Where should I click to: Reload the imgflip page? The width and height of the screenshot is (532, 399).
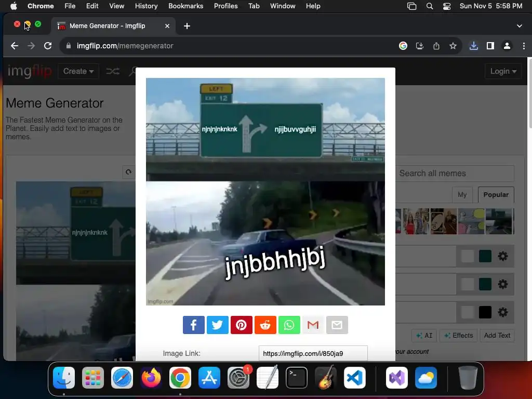[x=48, y=46]
